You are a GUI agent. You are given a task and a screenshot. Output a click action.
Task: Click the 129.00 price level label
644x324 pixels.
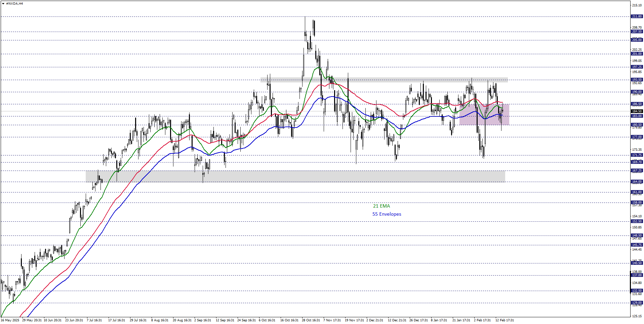(x=637, y=303)
